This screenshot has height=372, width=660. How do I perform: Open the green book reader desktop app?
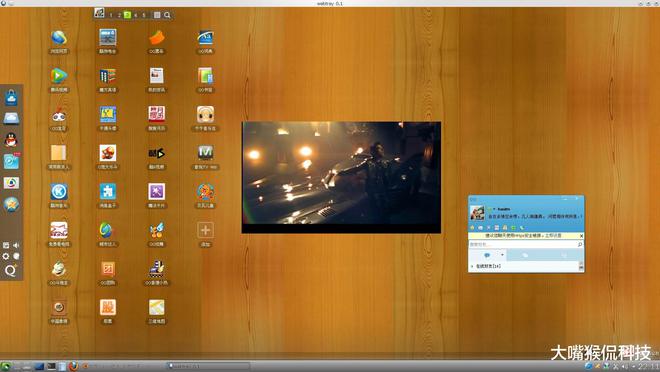click(x=205, y=76)
